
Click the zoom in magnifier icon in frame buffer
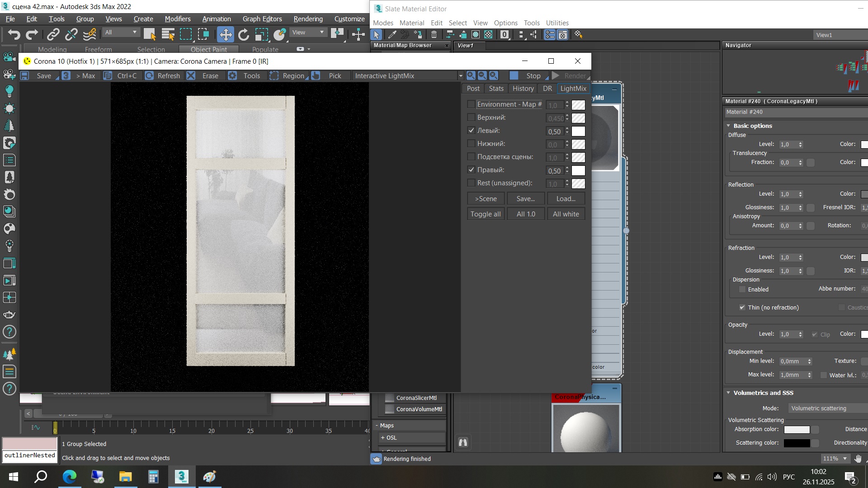pos(471,75)
